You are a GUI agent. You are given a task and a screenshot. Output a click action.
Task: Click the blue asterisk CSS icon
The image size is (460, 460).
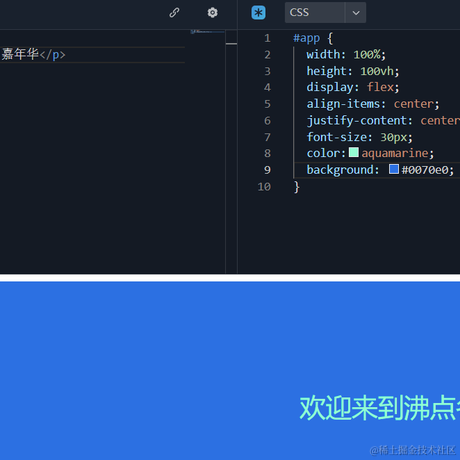258,13
